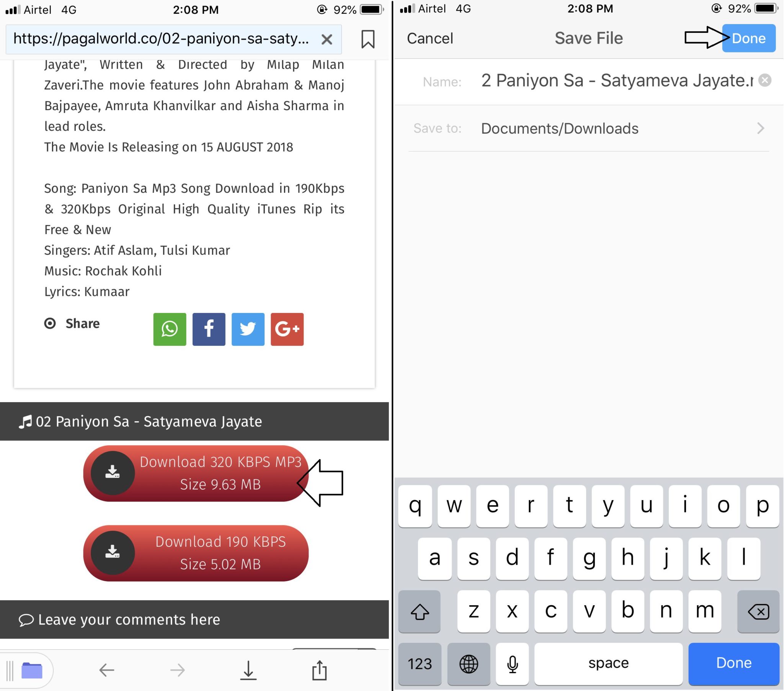Tap the space bar key
The height and width of the screenshot is (691, 784).
click(x=608, y=663)
